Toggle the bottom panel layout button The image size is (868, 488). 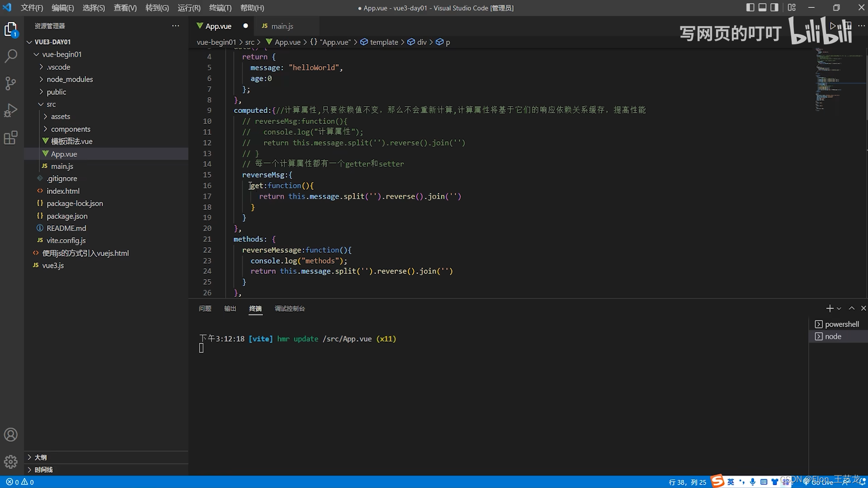(x=762, y=8)
